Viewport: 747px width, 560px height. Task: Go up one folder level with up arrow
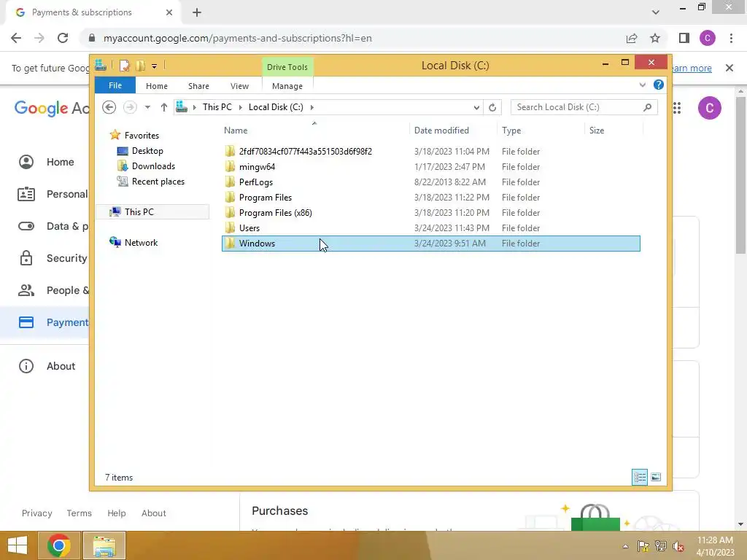[164, 107]
